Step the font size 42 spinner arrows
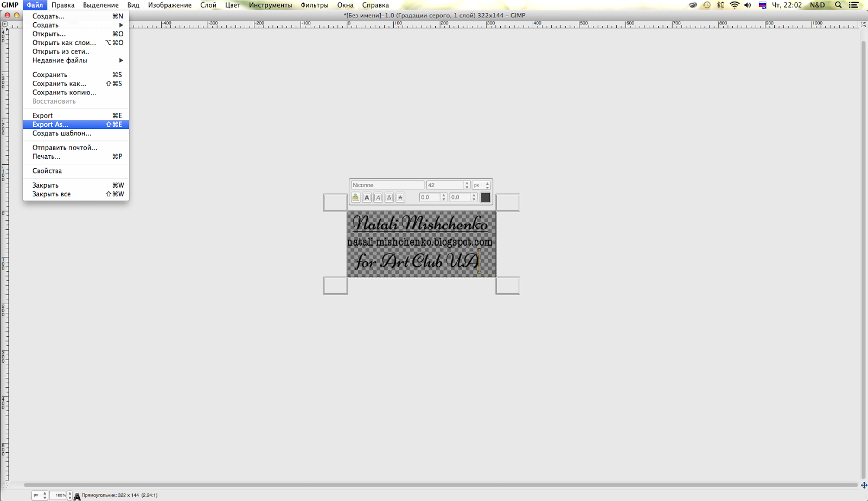 click(x=467, y=185)
